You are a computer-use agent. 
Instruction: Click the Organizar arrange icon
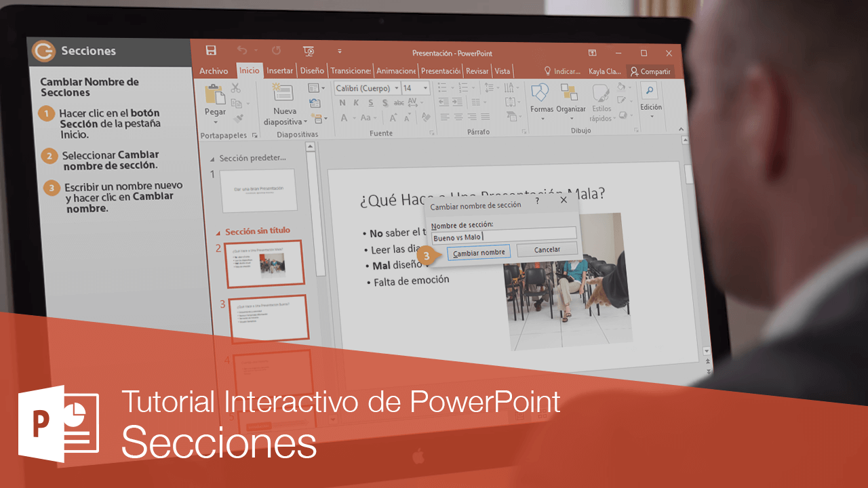pyautogui.click(x=569, y=92)
